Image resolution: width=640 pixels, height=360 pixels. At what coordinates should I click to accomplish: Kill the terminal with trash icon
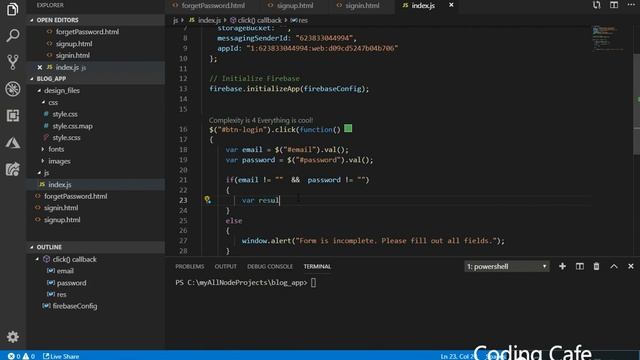click(x=596, y=266)
